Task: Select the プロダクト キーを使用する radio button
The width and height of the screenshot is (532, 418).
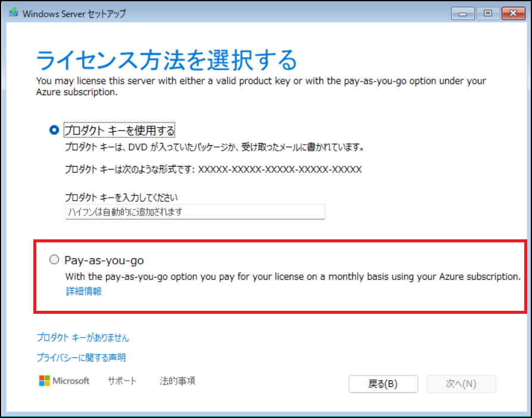Action: click(x=54, y=129)
